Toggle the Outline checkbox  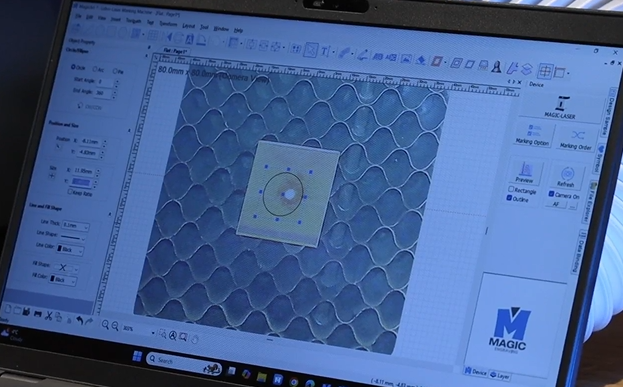click(x=509, y=198)
